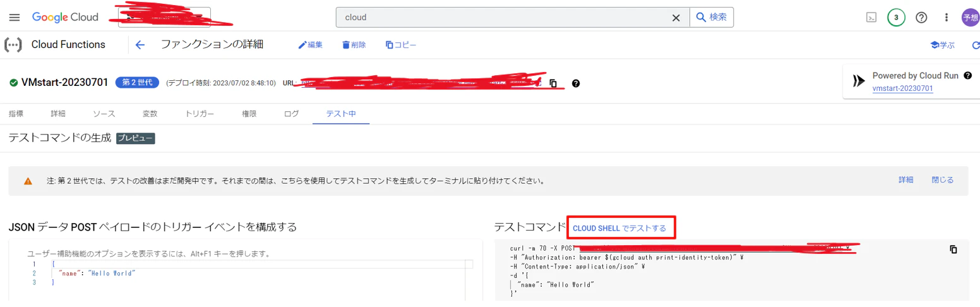Click 詳細 link in warning banner
Screen dimensions: 980x307
click(x=906, y=180)
